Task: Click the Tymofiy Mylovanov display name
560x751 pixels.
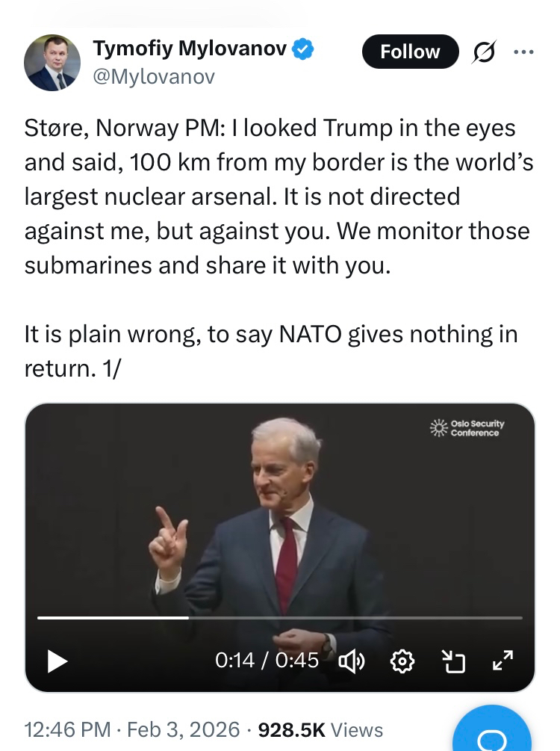Action: (x=190, y=49)
